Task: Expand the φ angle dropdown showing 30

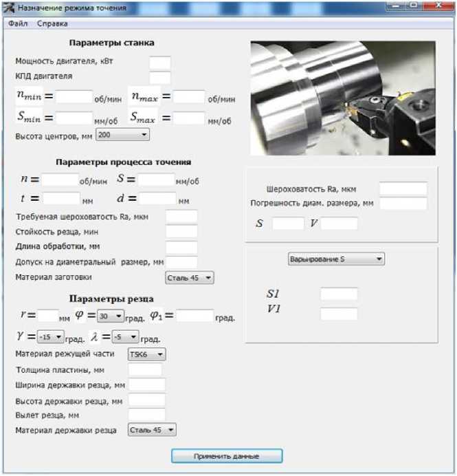Action: point(110,316)
